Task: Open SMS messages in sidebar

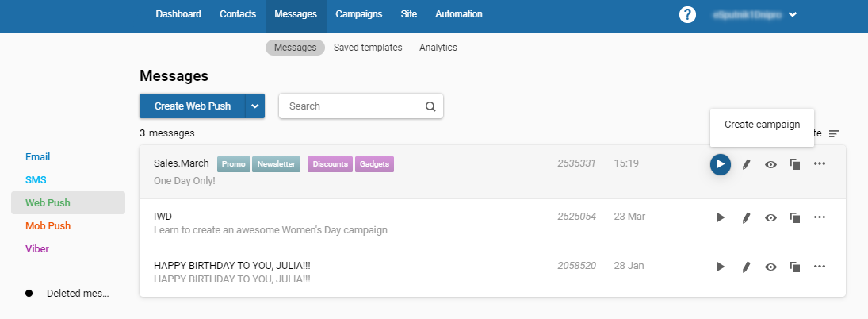Action: point(36,180)
